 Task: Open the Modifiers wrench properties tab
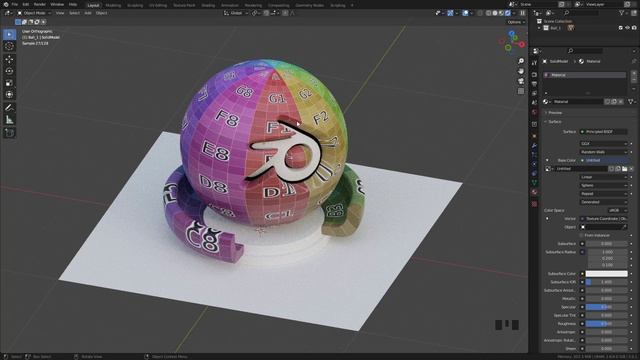tap(534, 145)
